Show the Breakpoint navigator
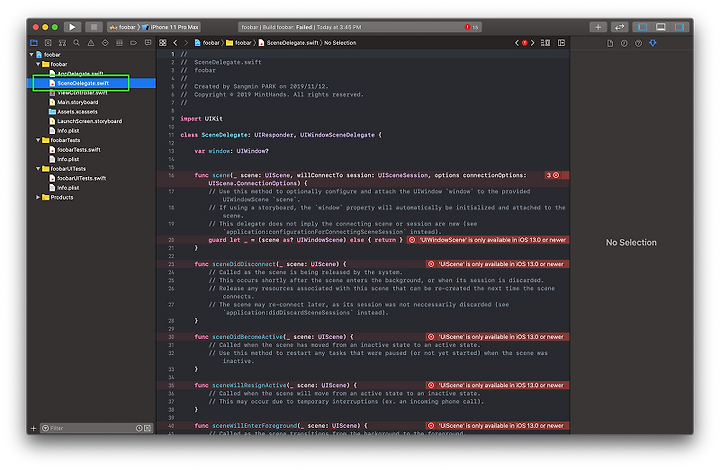 [134, 43]
